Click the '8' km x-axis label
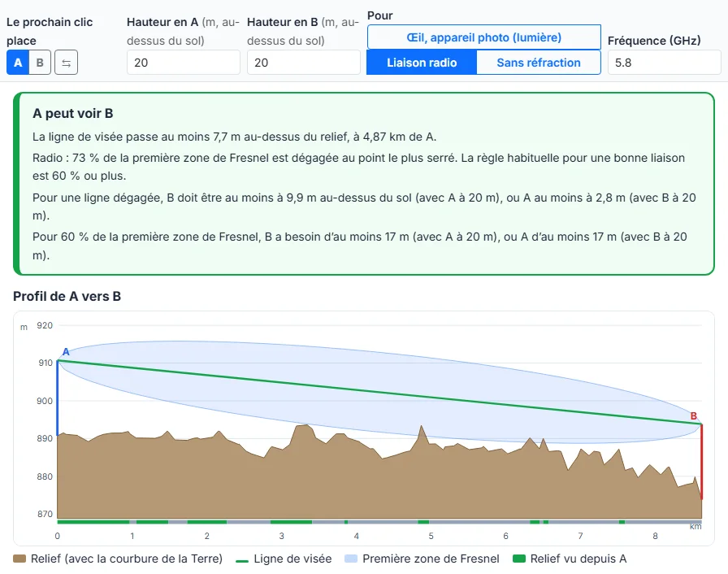Image resolution: width=728 pixels, height=574 pixels. coord(655,536)
